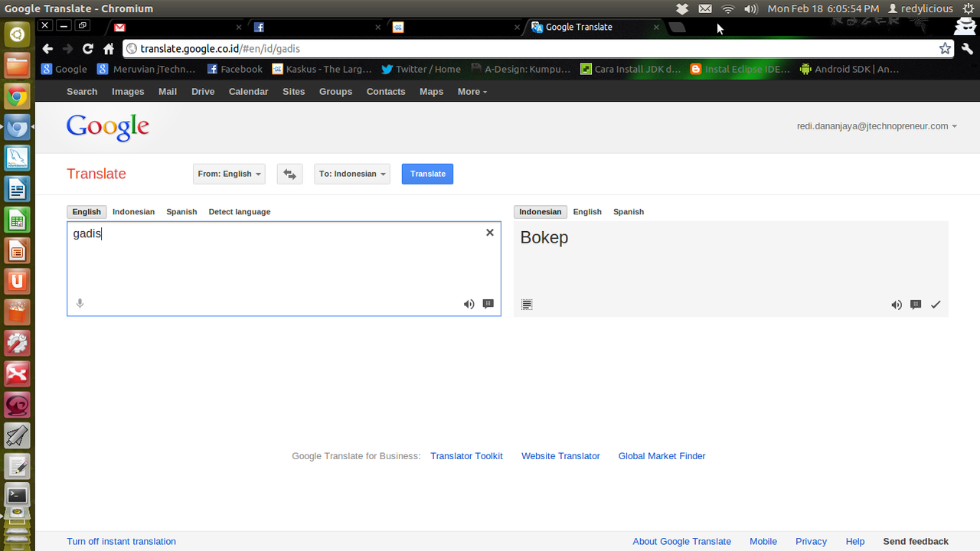Click the Google logo
This screenshot has height=551, width=980.
click(x=108, y=127)
